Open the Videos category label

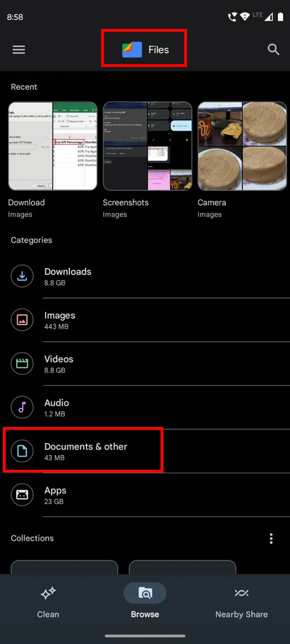[x=59, y=359]
